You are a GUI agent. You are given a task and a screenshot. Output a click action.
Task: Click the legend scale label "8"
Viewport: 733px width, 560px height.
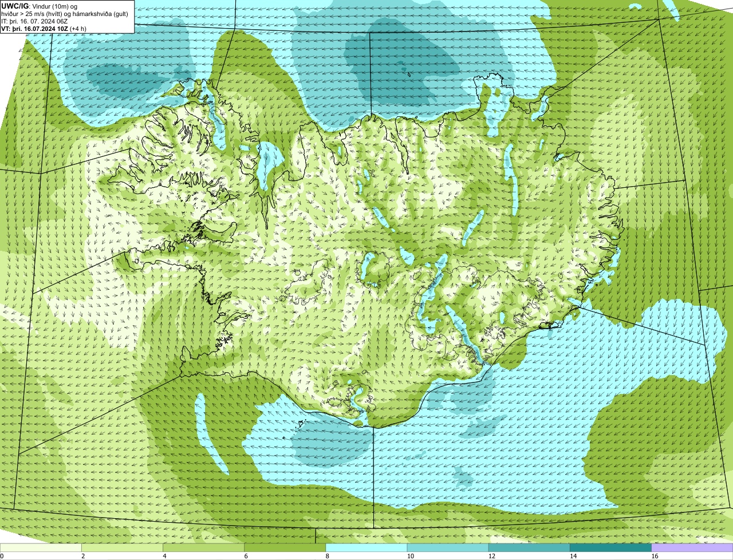click(x=327, y=556)
